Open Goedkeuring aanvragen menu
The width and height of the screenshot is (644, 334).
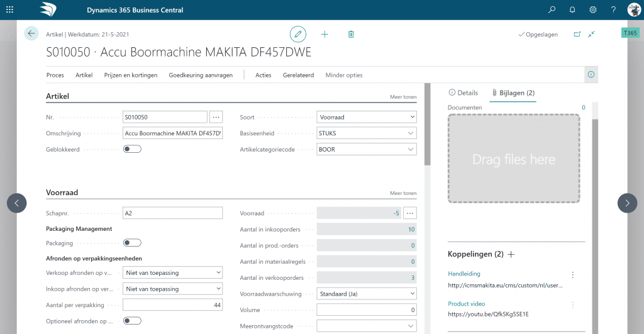(201, 75)
